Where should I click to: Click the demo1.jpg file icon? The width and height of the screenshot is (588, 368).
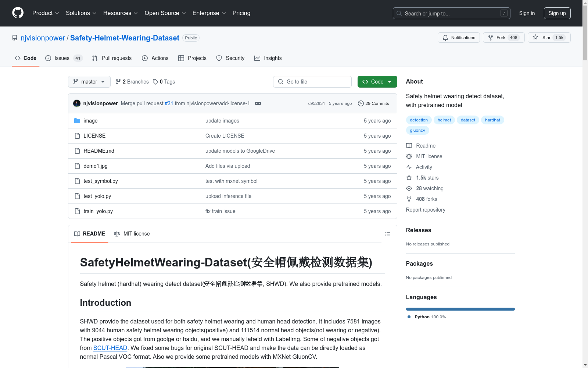pos(77,166)
